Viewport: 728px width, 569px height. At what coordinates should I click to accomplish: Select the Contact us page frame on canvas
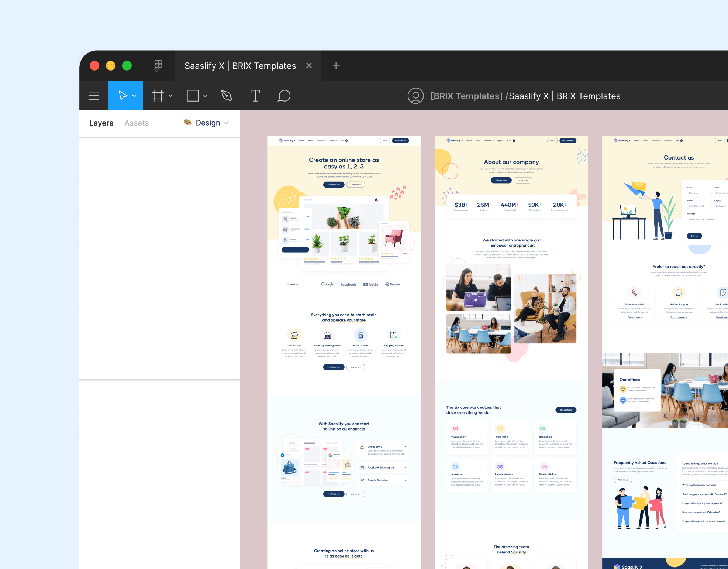tap(679, 157)
